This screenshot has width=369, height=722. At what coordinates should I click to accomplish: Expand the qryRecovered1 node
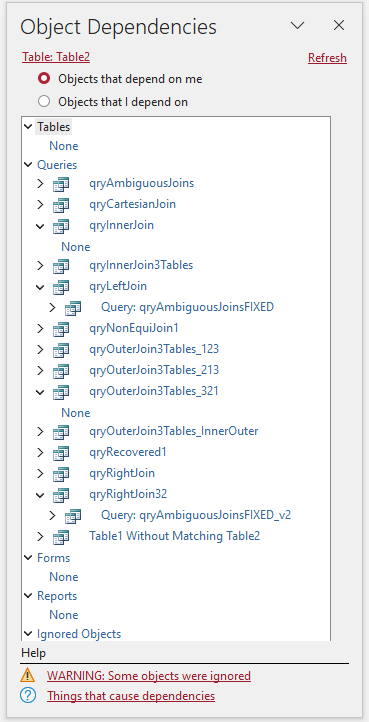pos(41,453)
